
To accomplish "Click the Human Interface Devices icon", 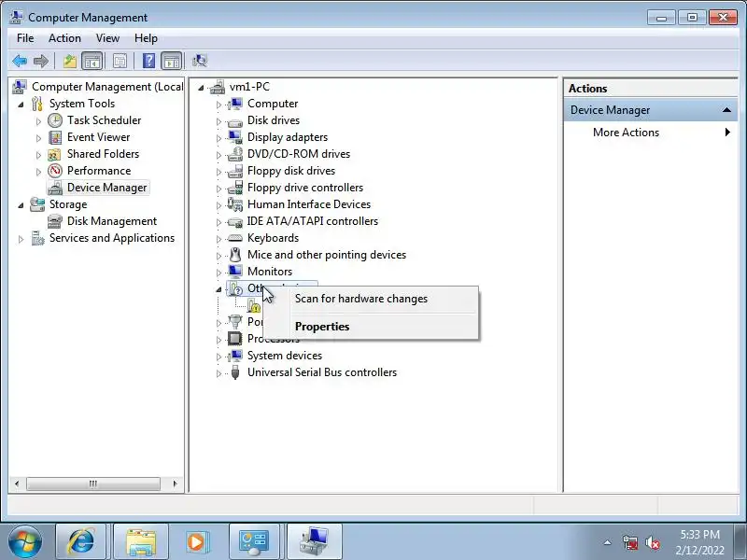I will pyautogui.click(x=235, y=204).
